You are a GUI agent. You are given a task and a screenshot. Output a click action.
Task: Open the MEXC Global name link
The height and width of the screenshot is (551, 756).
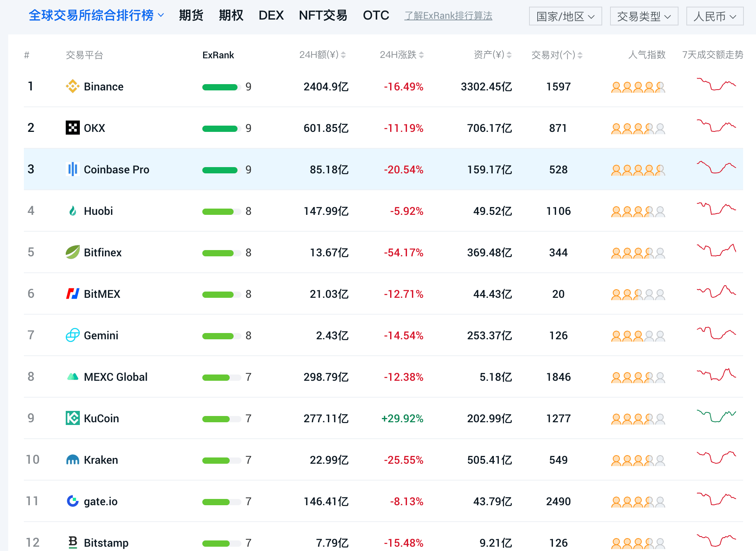[116, 377]
